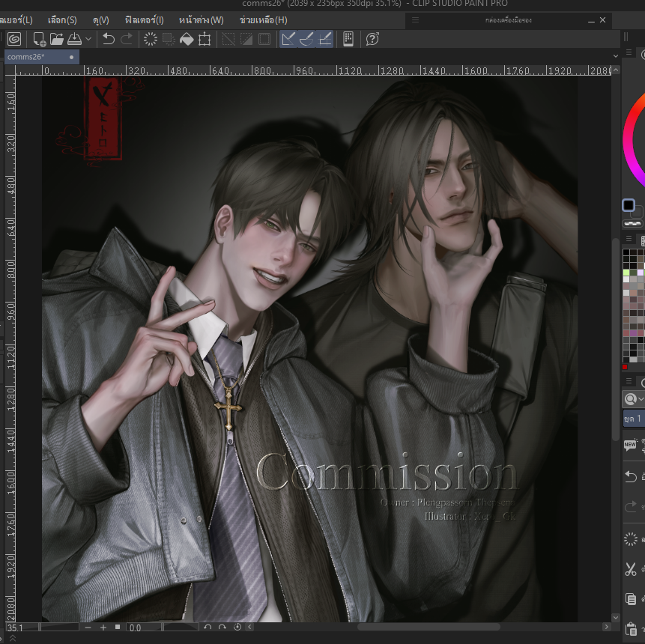Toggle snap to special ruler
This screenshot has height=644, width=645.
306,39
